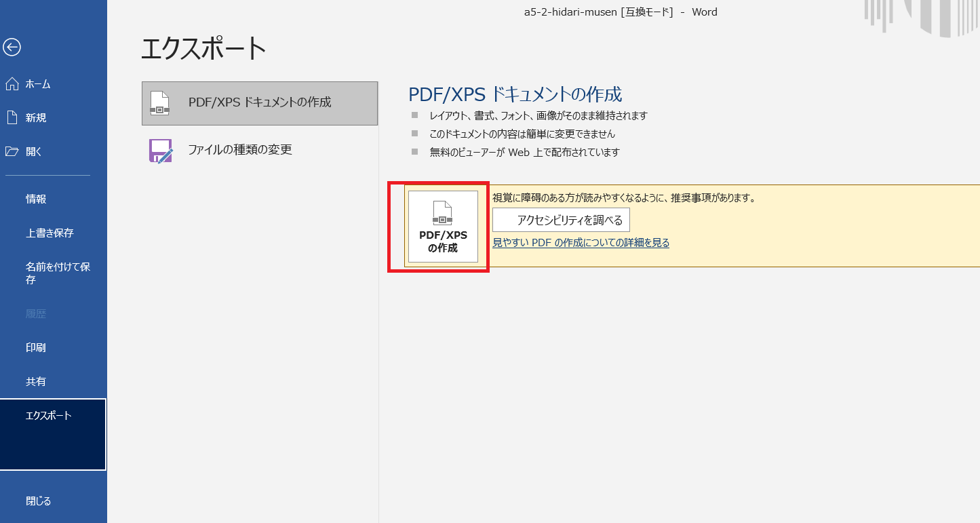Click the New (新規) blank page icon
980x523 pixels.
12,118
